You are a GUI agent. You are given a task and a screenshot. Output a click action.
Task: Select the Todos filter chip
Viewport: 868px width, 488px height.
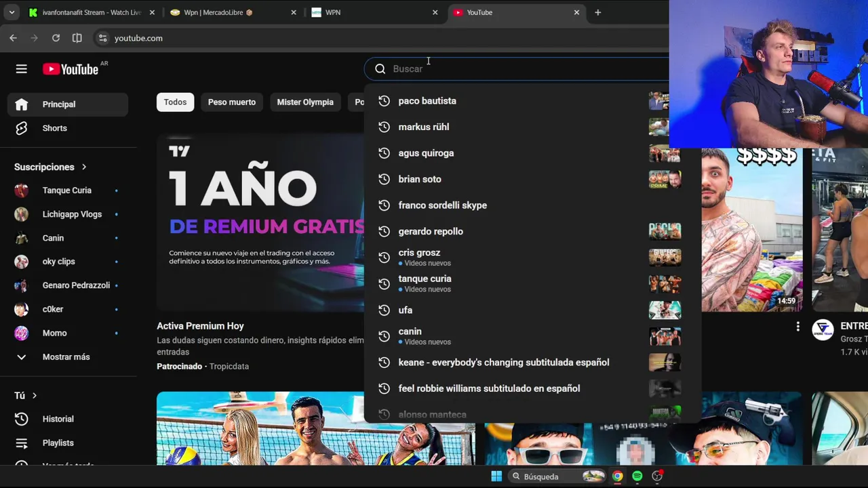click(175, 102)
